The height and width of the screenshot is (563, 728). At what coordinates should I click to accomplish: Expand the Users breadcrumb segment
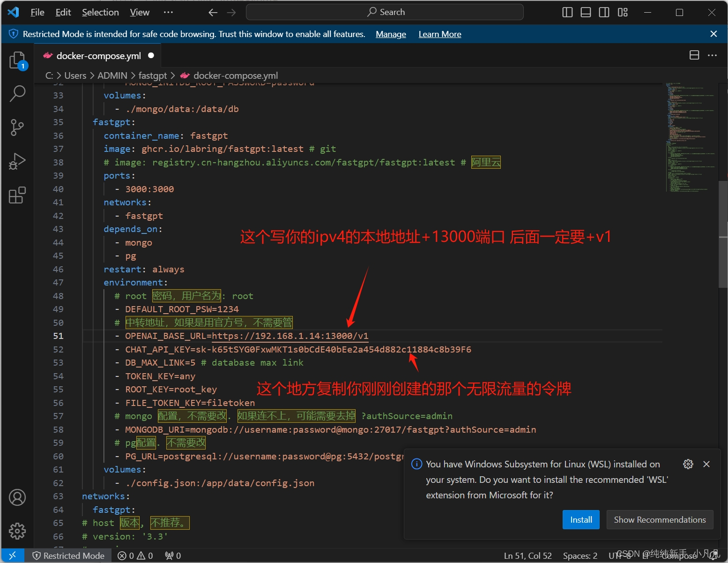click(x=75, y=75)
